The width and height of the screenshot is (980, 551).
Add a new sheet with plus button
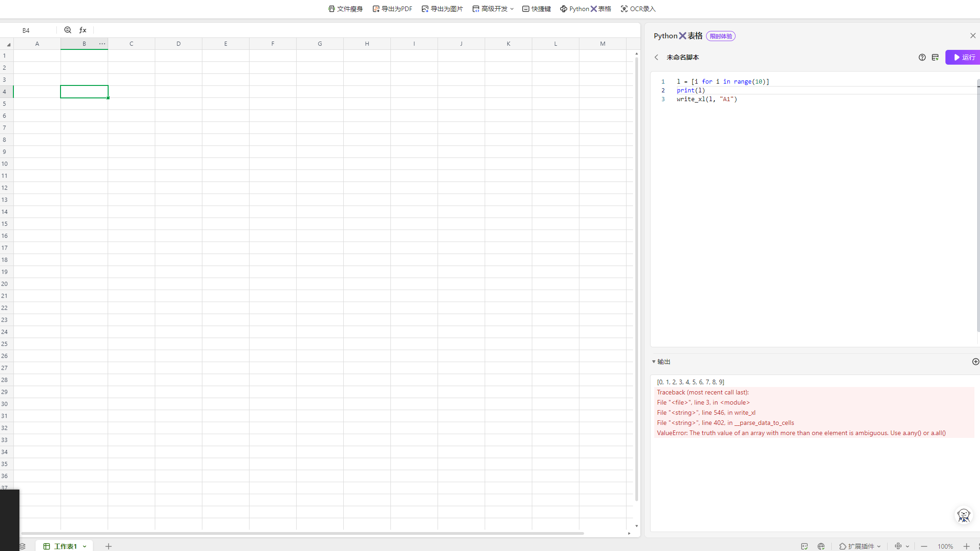[109, 546]
